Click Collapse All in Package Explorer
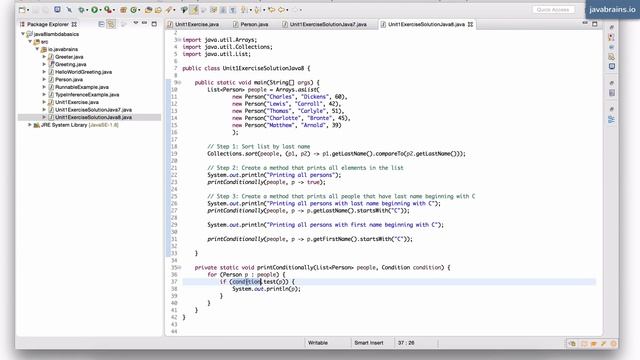The width and height of the screenshot is (640, 360). [101, 24]
